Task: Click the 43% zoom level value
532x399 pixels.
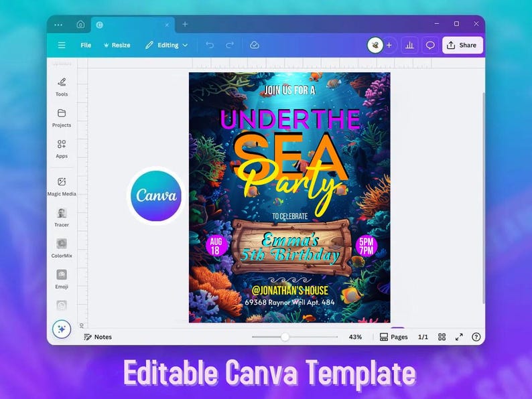Action: click(355, 337)
